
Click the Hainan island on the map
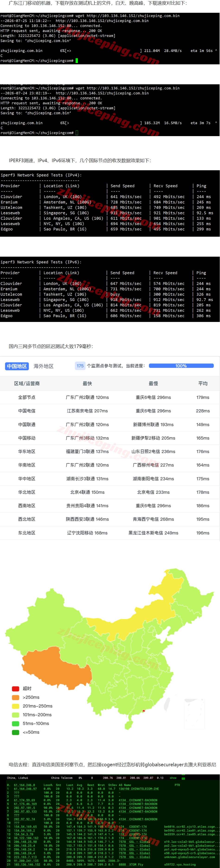[128, 725]
